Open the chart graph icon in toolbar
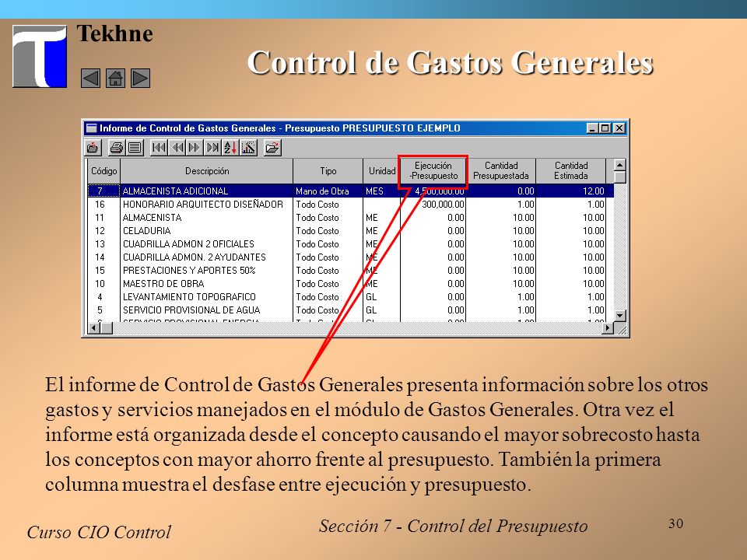Screen dimensions: 747x560 [x=249, y=148]
